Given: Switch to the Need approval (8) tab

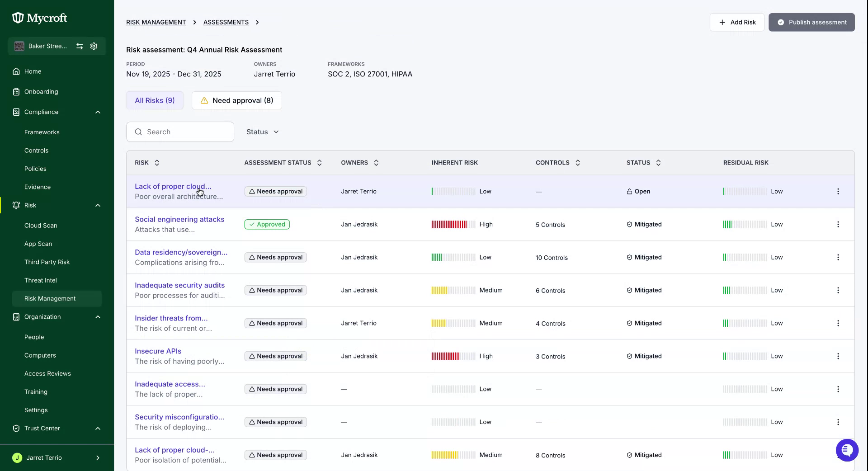Looking at the screenshot, I should 236,100.
